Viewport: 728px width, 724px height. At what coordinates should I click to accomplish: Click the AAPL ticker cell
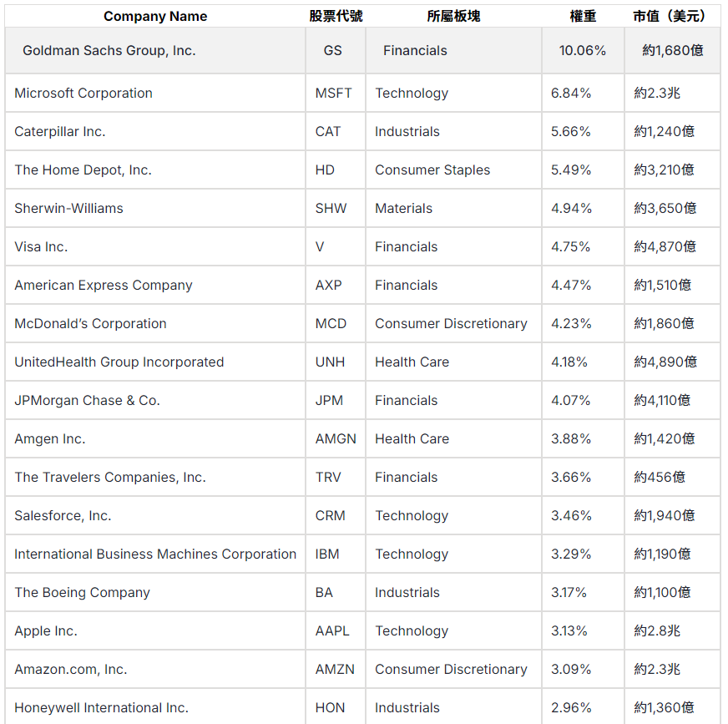tap(332, 630)
